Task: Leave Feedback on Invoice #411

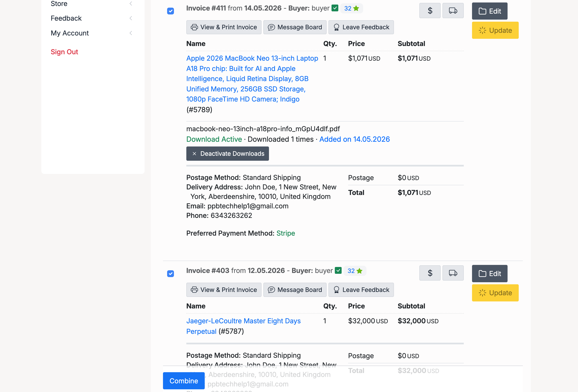Action: click(x=361, y=27)
